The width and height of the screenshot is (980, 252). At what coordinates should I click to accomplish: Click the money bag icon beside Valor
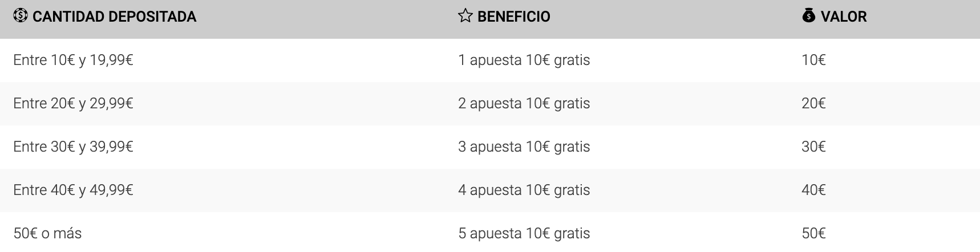click(x=808, y=16)
